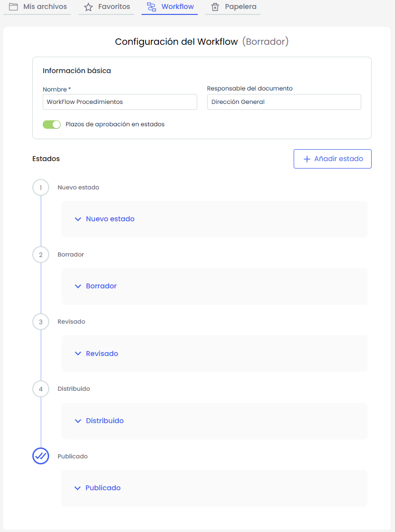
Task: Expand the Borrador state chevron
Action: click(x=78, y=286)
